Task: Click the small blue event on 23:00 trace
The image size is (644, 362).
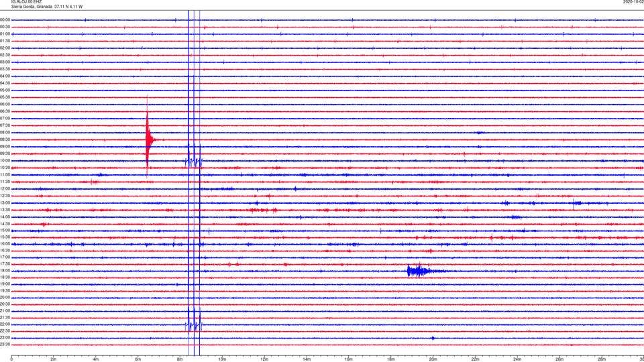Action: click(433, 338)
